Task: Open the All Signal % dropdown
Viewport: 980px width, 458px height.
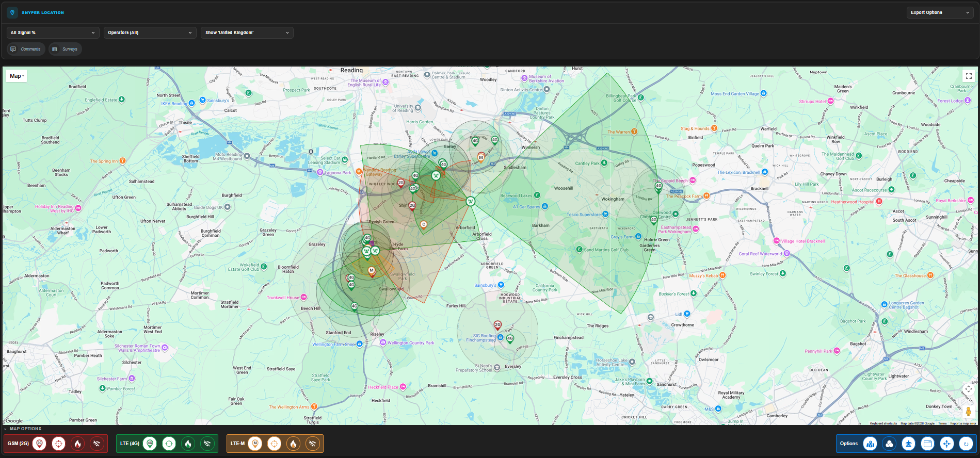Action: tap(53, 32)
